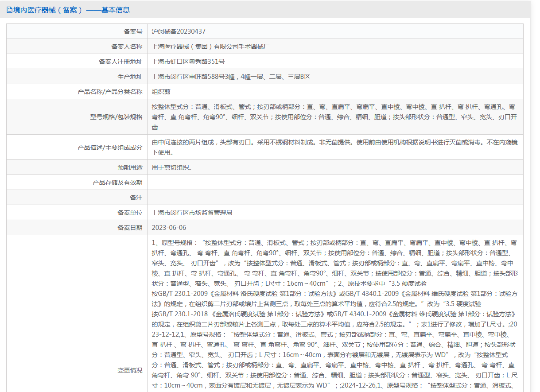Image resolution: width=540 pixels, height=392 pixels.
Task: Select the filing number 沪闵械备20230437
Action: point(179,31)
